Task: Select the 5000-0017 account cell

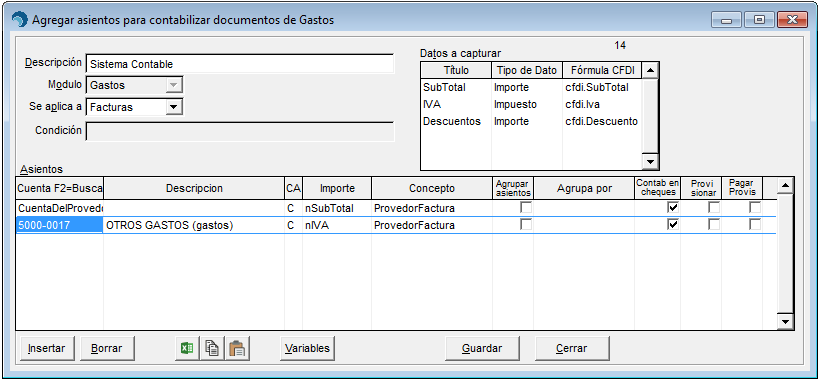Action: pos(60,226)
